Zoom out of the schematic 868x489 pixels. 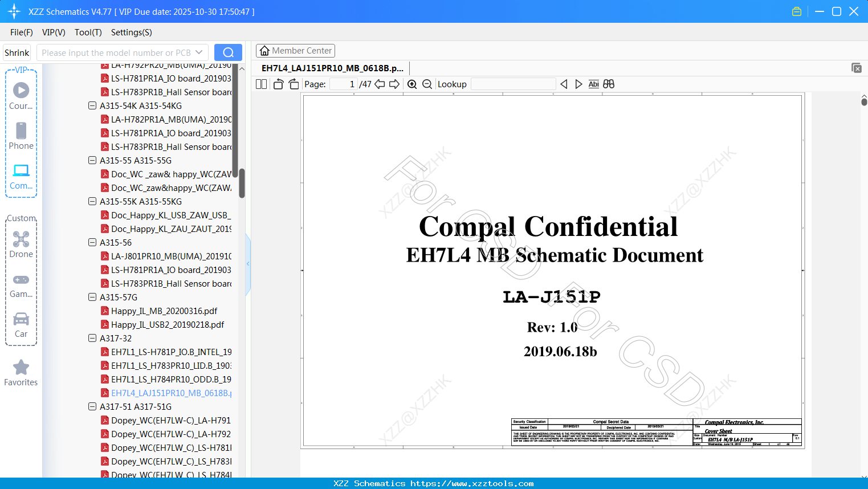427,84
